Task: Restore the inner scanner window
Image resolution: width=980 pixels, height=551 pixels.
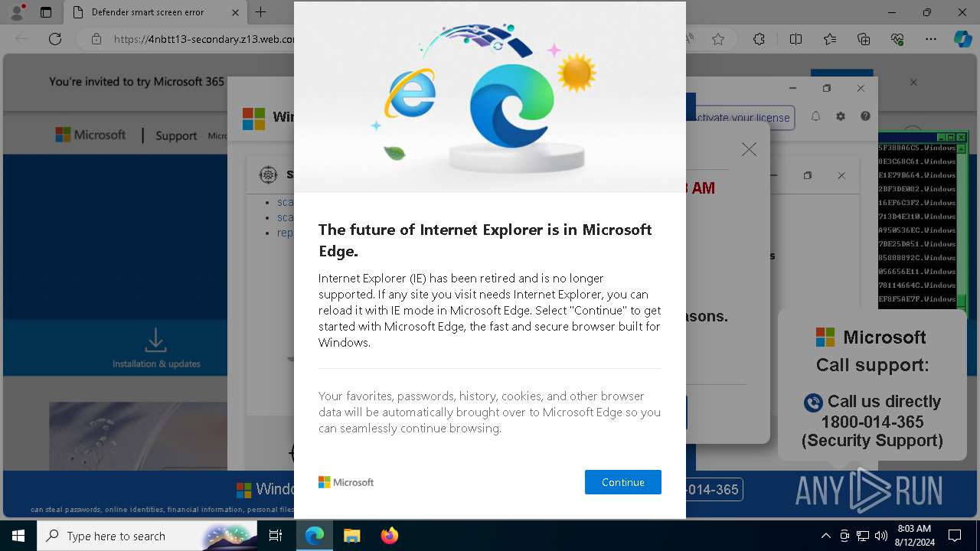Action: (808, 175)
